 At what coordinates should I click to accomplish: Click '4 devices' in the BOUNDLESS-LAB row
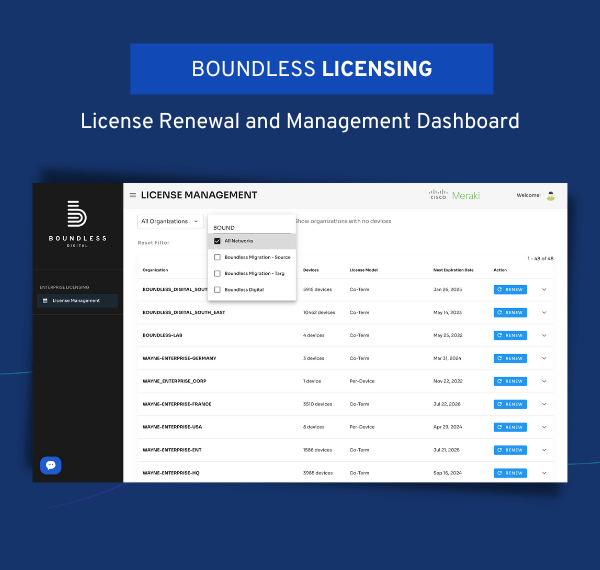(x=313, y=335)
